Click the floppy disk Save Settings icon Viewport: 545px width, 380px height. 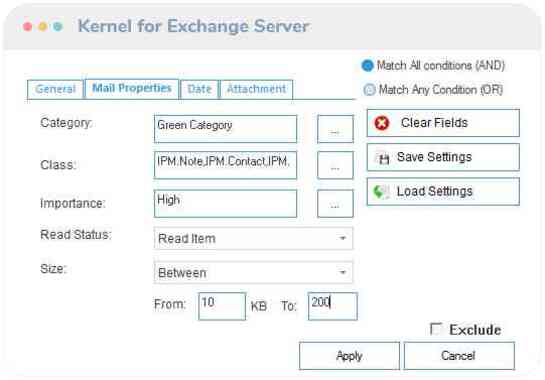[383, 158]
